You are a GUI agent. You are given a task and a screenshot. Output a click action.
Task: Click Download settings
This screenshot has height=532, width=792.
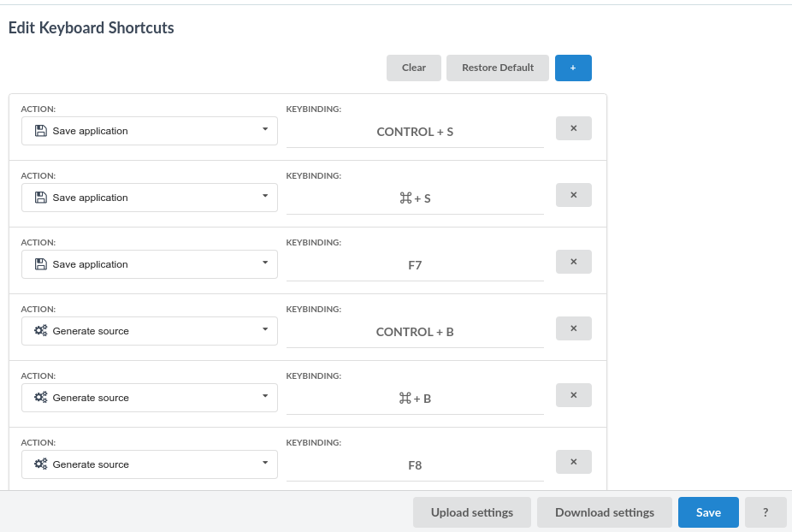click(x=604, y=511)
